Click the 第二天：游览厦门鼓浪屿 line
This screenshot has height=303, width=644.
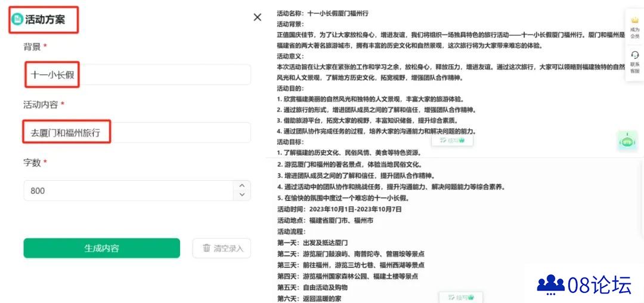(x=351, y=253)
